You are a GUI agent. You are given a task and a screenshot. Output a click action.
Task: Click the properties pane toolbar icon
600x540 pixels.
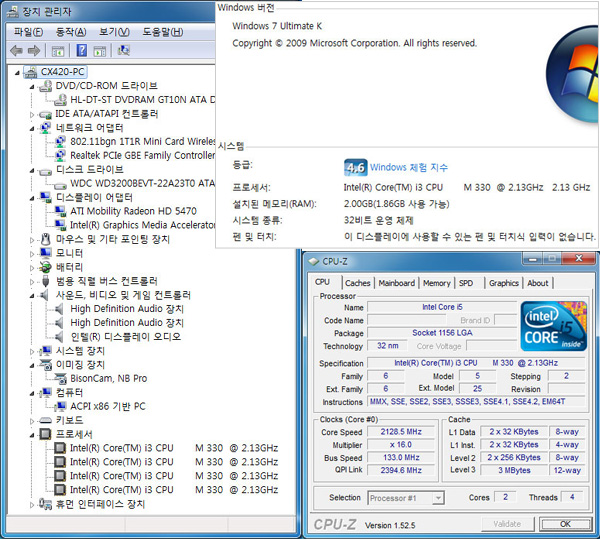[x=100, y=50]
